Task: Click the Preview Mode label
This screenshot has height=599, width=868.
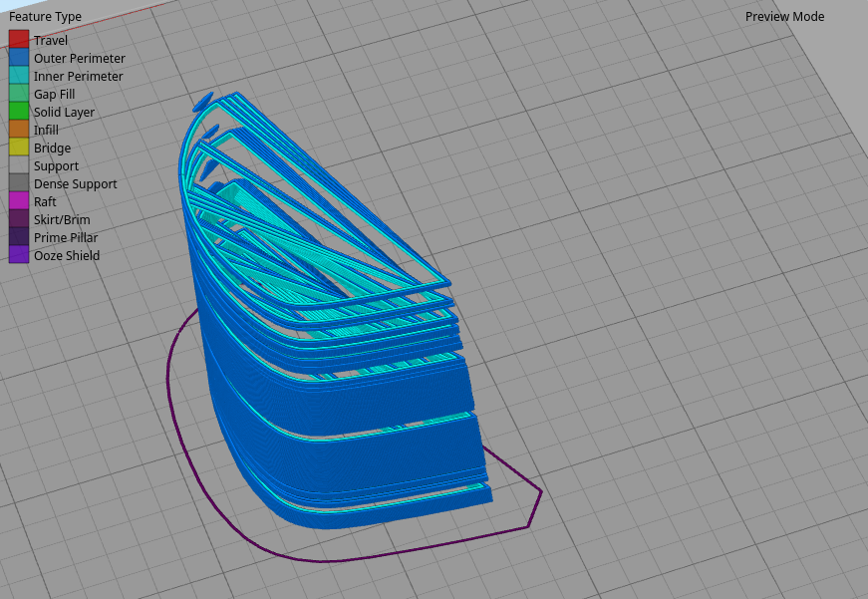Action: tap(784, 17)
